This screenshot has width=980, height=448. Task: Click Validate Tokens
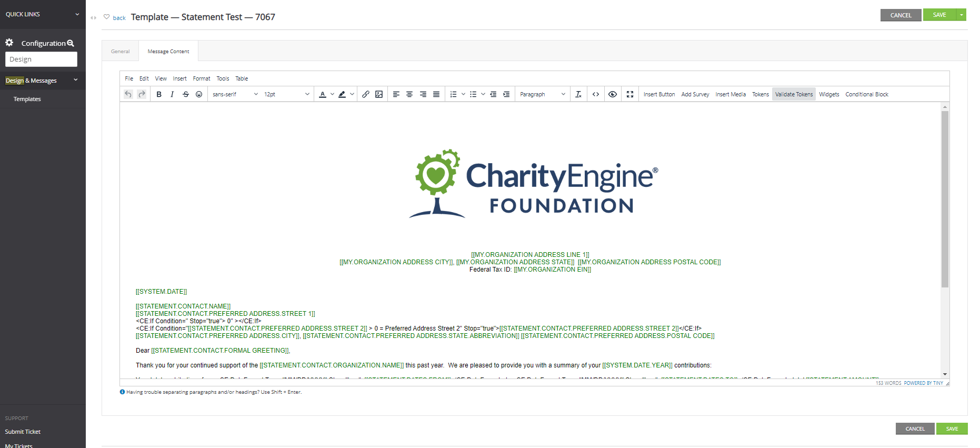(x=794, y=94)
